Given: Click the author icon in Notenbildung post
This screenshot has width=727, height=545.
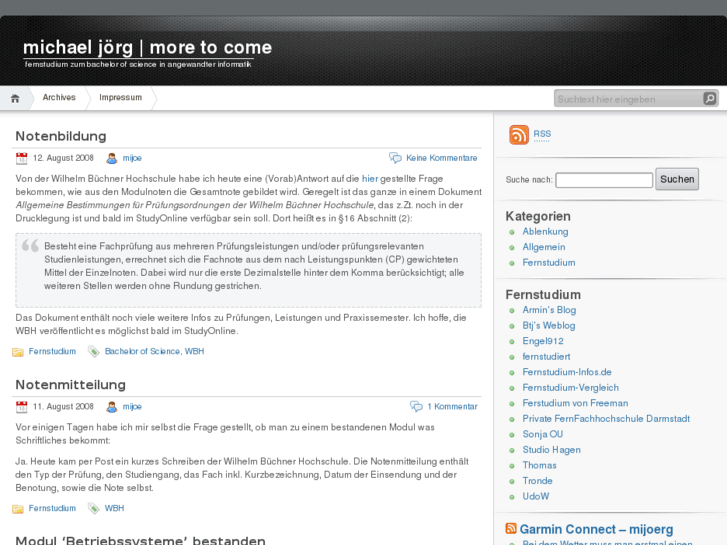Looking at the screenshot, I should (x=112, y=158).
